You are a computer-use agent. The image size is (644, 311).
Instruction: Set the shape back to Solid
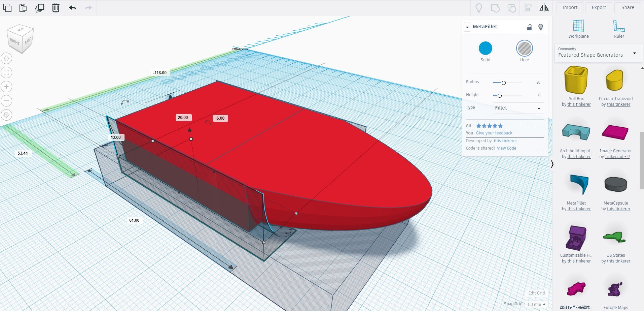[485, 49]
